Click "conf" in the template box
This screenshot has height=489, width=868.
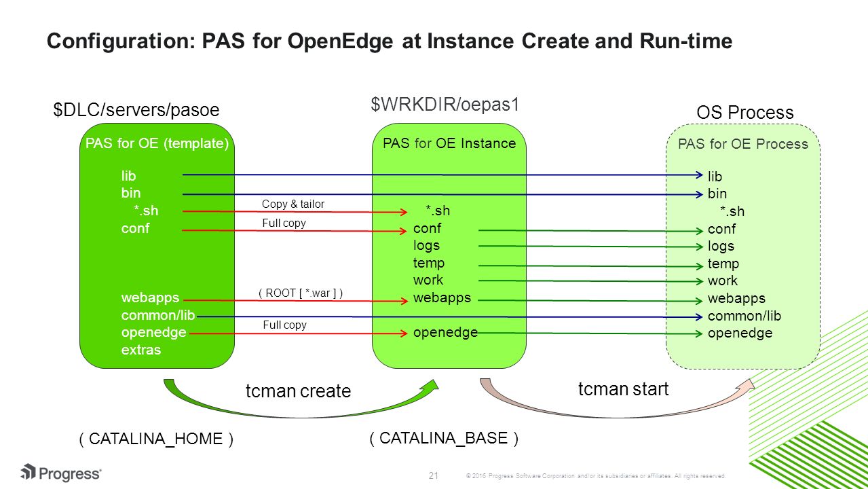135,228
